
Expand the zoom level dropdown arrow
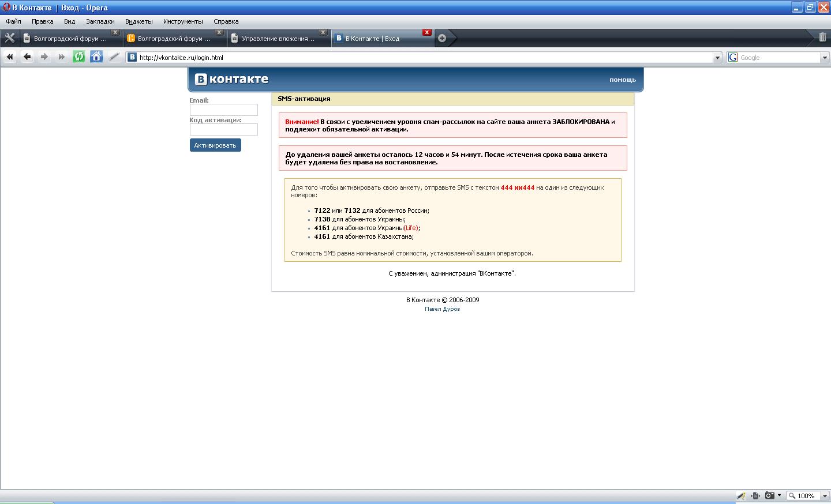825,496
